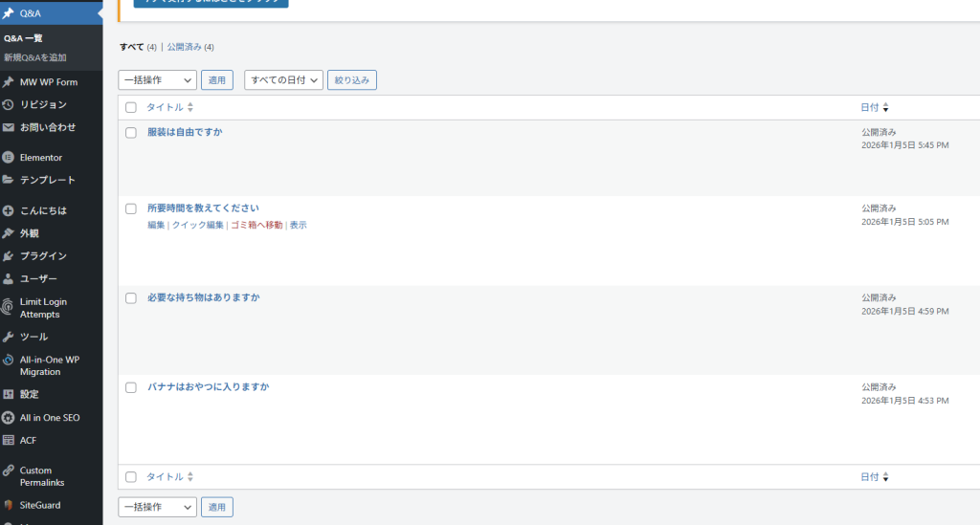Click the 絞り込み filter button
The image size is (980, 525).
click(351, 80)
